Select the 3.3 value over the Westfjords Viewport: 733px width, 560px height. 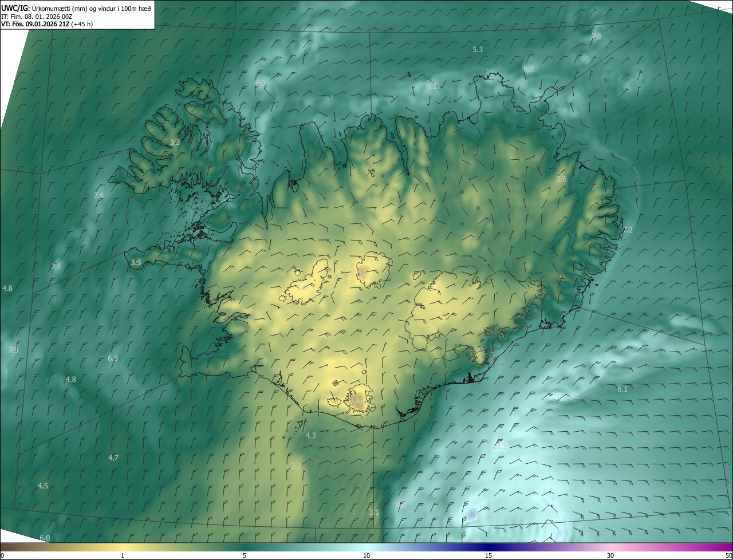tap(175, 142)
